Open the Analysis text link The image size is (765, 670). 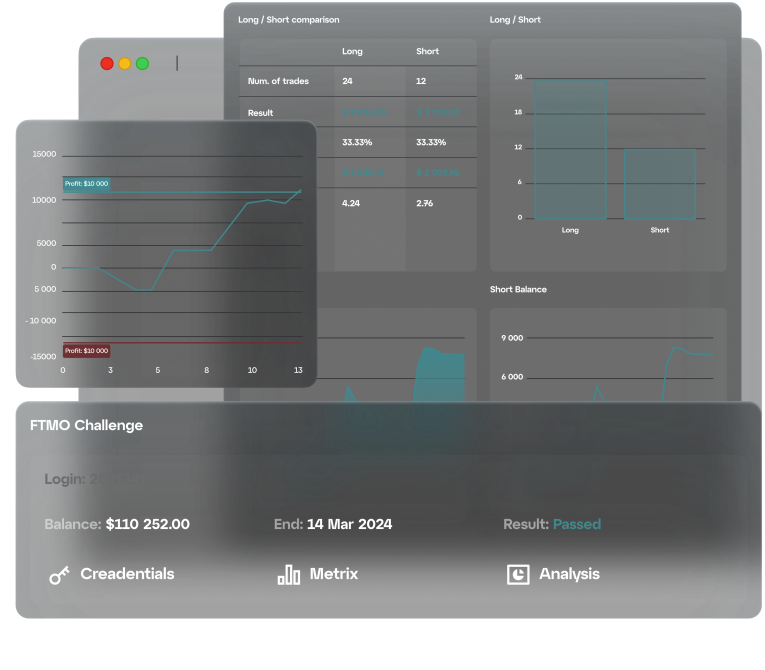[569, 574]
